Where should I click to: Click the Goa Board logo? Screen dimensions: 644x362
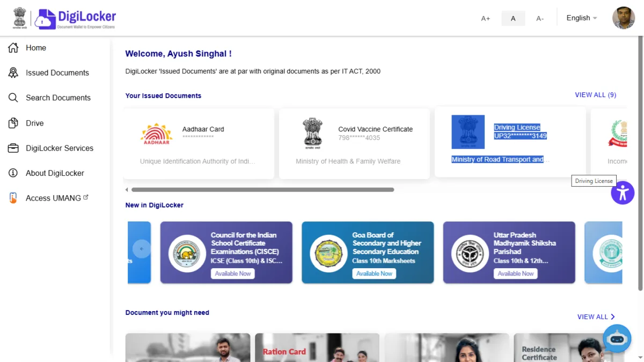[x=328, y=253]
